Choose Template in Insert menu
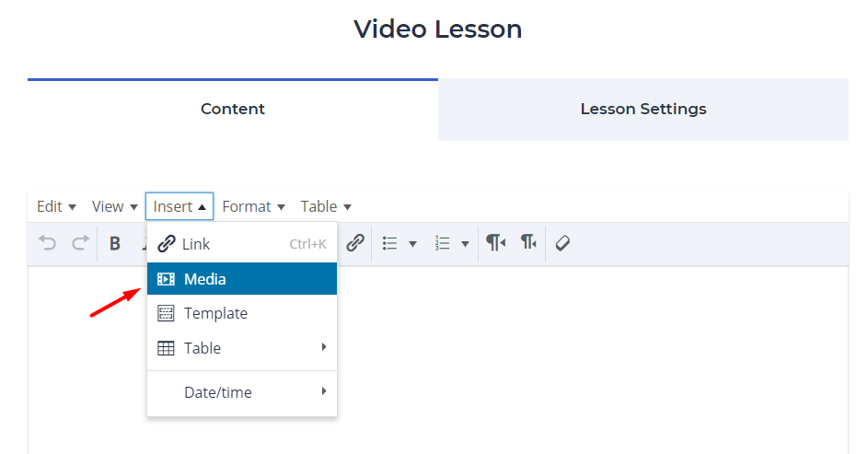 (x=242, y=313)
